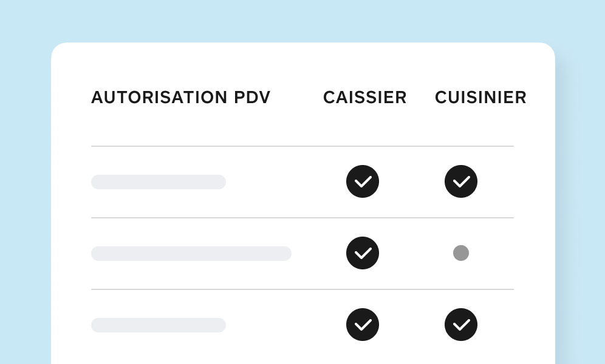This screenshot has height=364, width=605.
Task: Toggle Cuisinier checkmark in third permission row
Action: (x=461, y=325)
